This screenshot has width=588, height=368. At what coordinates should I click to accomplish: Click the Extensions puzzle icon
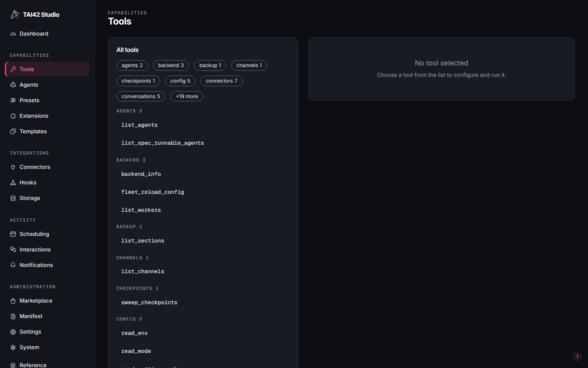pos(13,116)
